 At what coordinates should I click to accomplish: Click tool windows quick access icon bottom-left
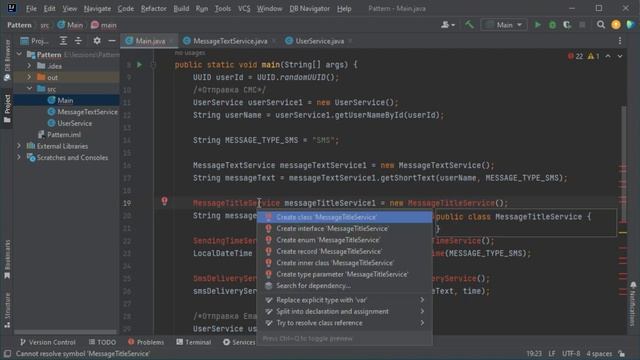click(7, 354)
